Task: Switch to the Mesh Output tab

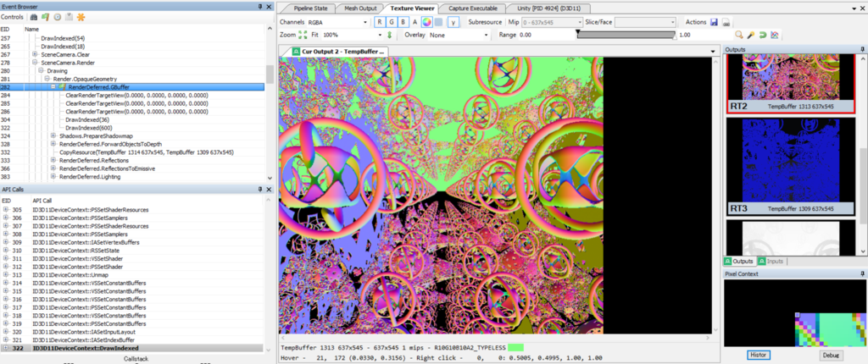Action: tap(359, 8)
